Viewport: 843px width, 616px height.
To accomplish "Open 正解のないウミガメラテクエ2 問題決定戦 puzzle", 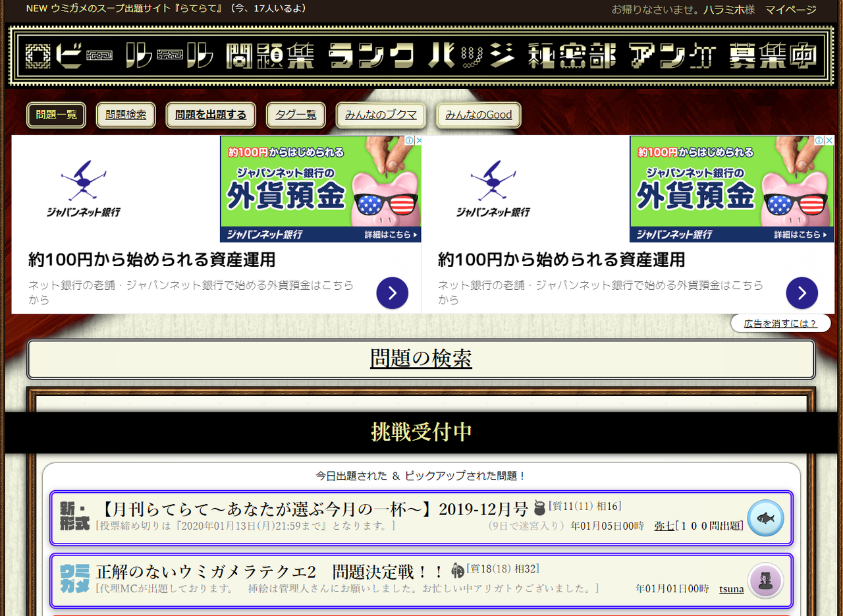I will click(271, 571).
